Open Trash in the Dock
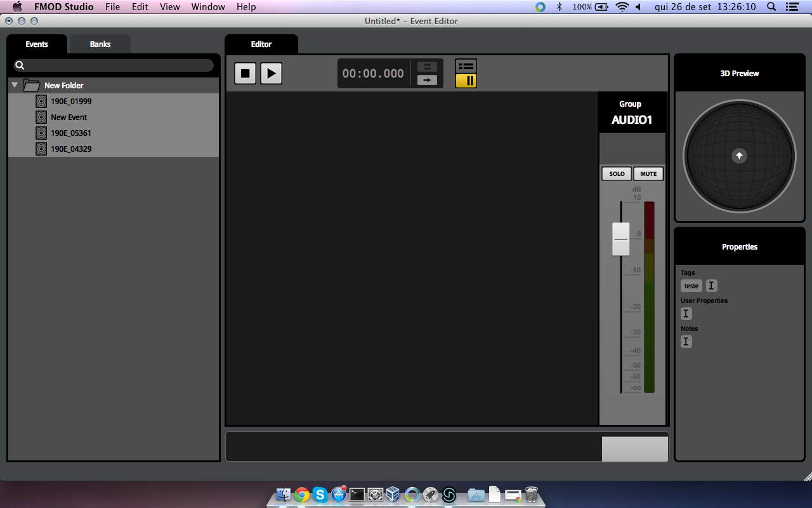This screenshot has height=508, width=812. point(532,495)
